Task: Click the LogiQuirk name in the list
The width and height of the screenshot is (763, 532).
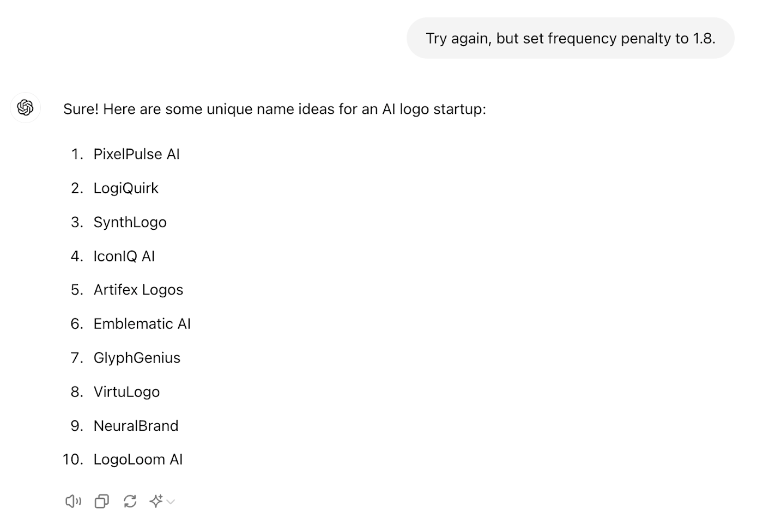Action: (126, 188)
